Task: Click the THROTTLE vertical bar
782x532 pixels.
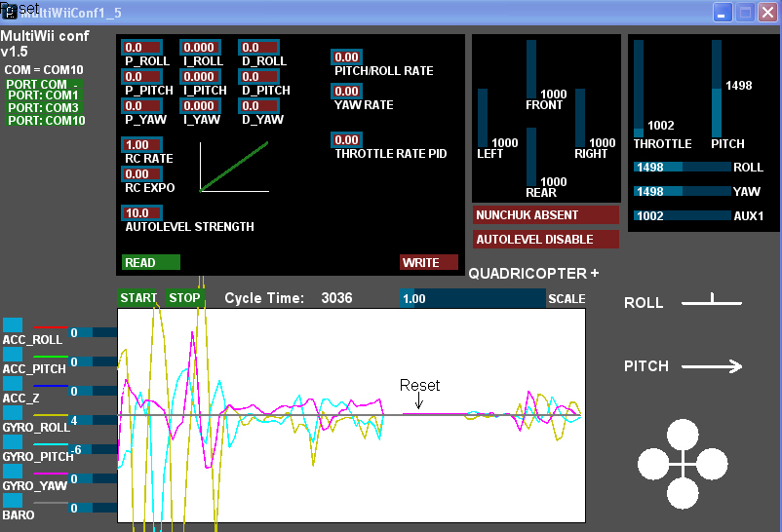Action: coord(639,89)
